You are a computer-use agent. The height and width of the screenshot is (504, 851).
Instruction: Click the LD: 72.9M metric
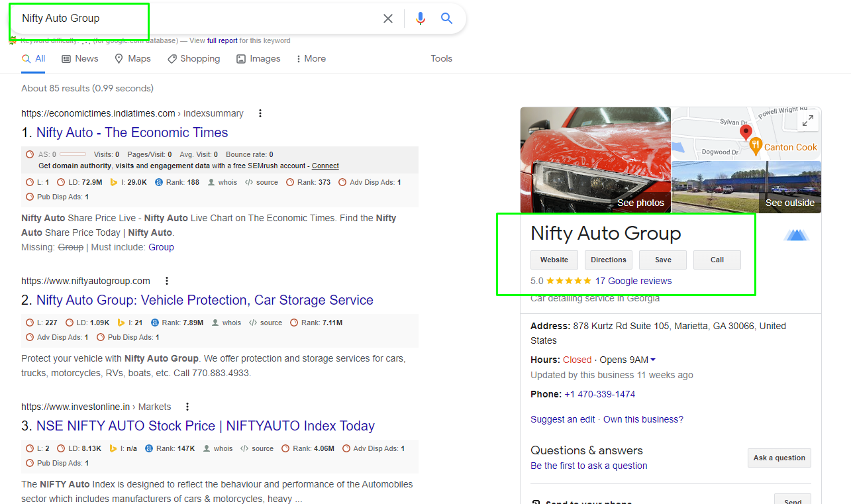(79, 182)
